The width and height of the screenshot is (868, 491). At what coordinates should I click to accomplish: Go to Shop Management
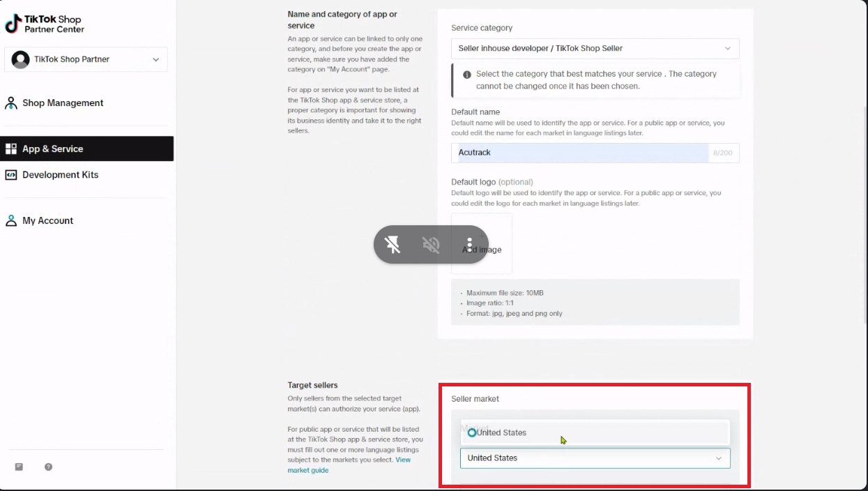pyautogui.click(x=63, y=103)
